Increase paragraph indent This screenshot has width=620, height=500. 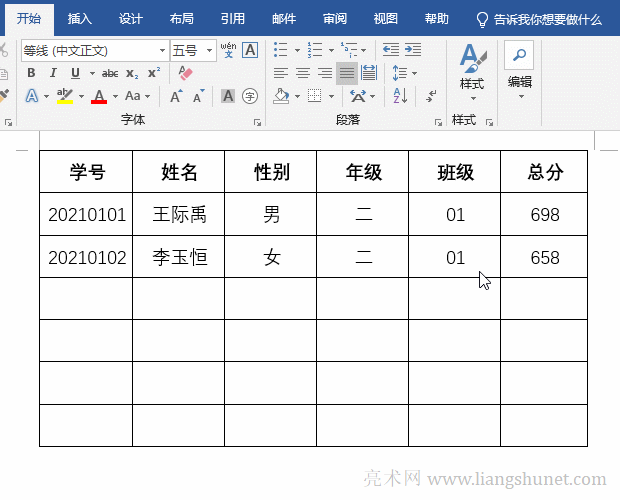413,50
